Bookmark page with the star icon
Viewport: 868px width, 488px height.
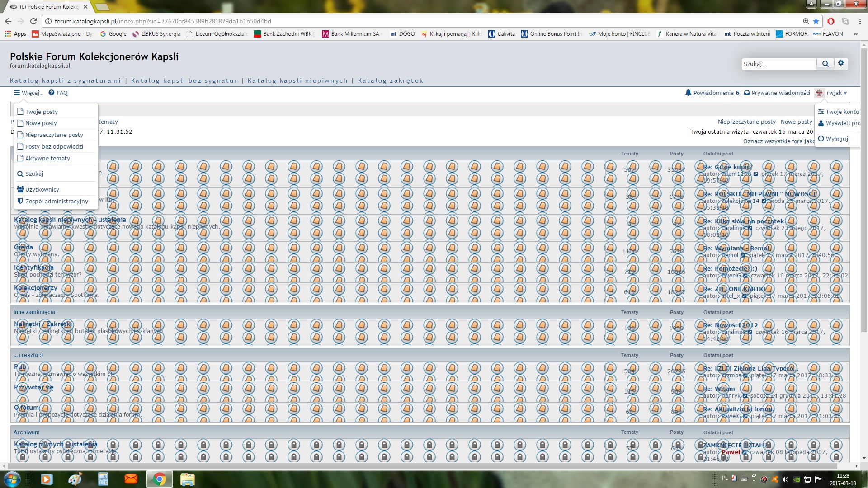pyautogui.click(x=816, y=21)
